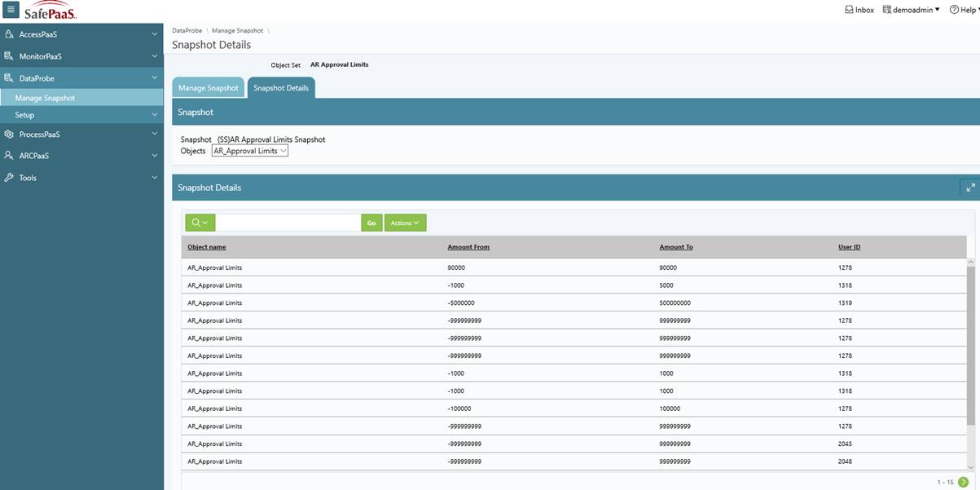Open the Objects AR_Approval Limits dropdown
The height and width of the screenshot is (490, 980).
(249, 151)
